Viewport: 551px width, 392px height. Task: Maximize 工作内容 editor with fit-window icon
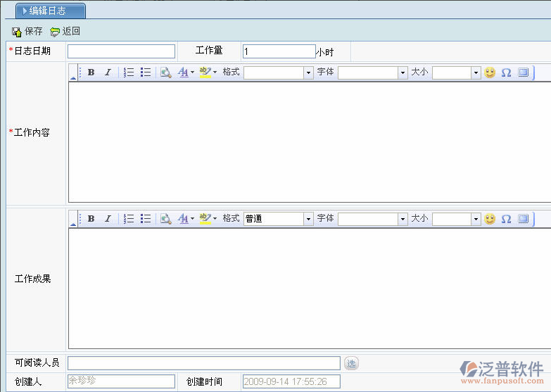tap(524, 72)
